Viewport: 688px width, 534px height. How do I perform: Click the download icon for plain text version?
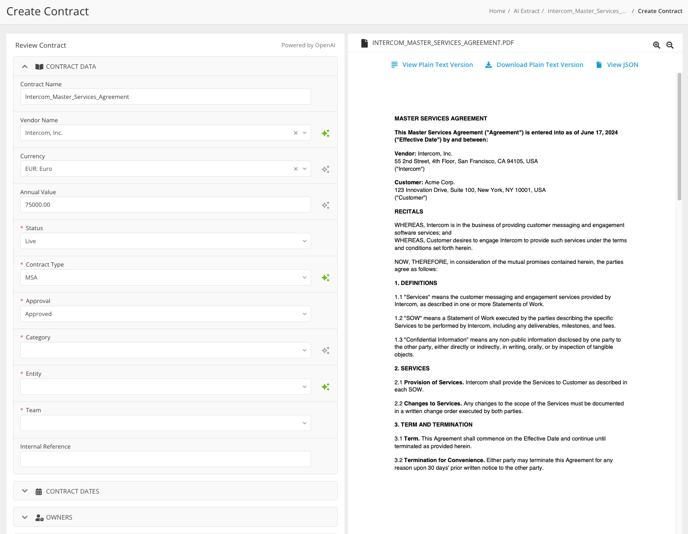click(488, 65)
